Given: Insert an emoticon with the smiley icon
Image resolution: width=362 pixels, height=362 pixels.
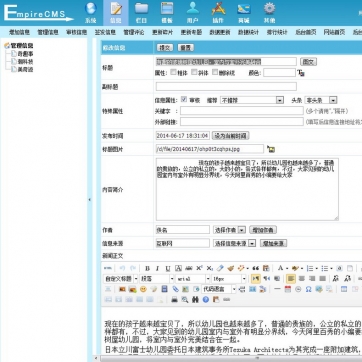Looking at the screenshot, I should coord(143,289).
